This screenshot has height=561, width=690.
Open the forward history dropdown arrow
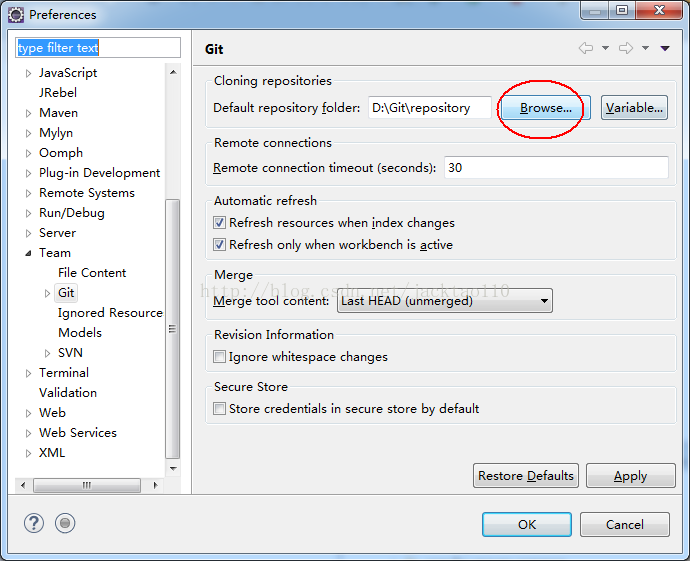[646, 48]
